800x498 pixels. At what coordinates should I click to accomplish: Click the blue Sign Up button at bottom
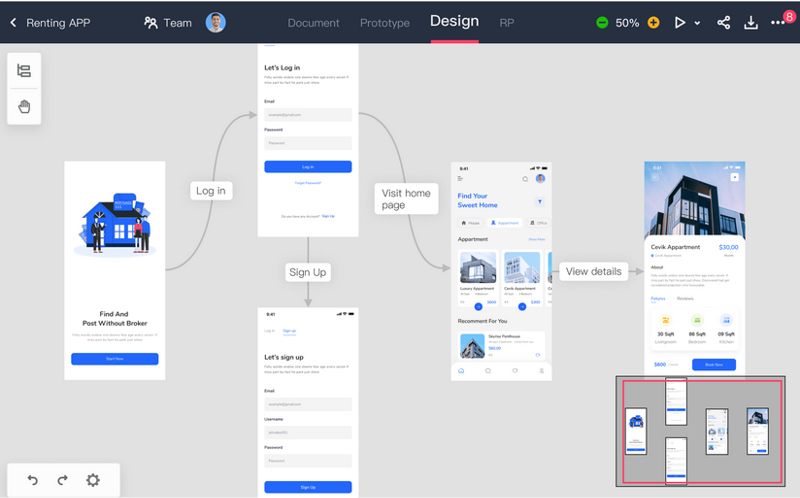click(308, 487)
